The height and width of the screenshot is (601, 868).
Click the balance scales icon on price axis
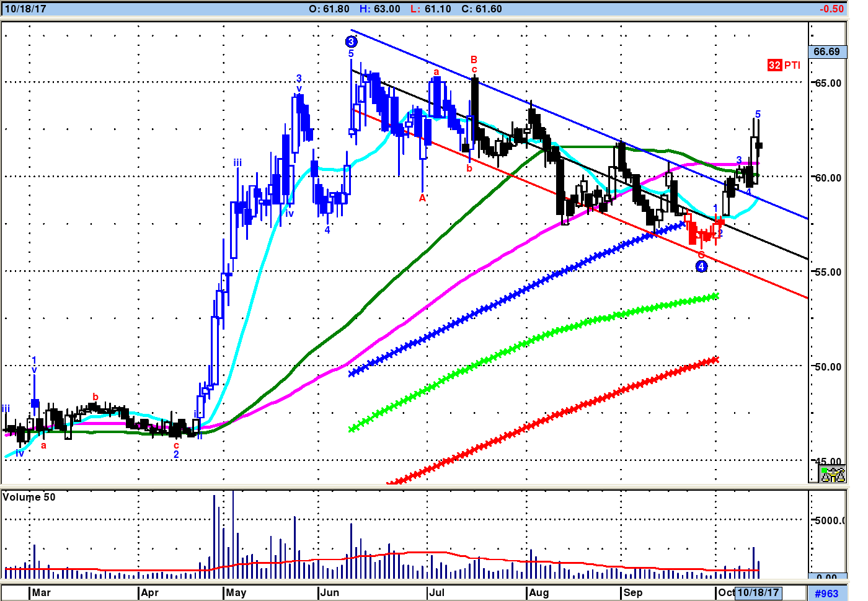click(833, 475)
